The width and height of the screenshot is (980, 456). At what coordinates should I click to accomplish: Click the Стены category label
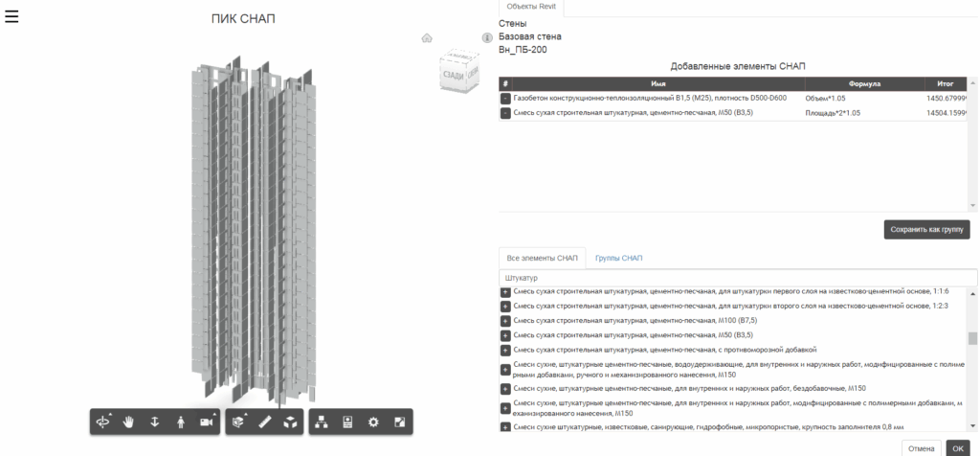pos(513,24)
